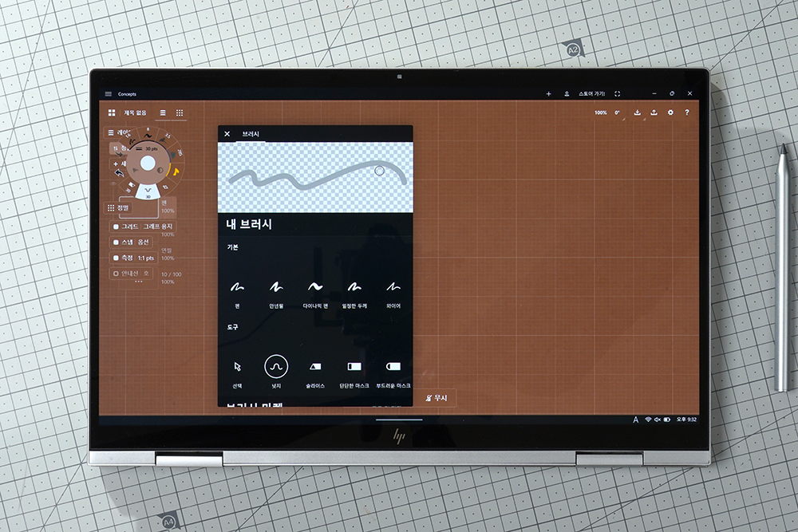Open the 1:1 pts scale option
Image resolution: width=798 pixels, height=532 pixels.
(x=145, y=258)
